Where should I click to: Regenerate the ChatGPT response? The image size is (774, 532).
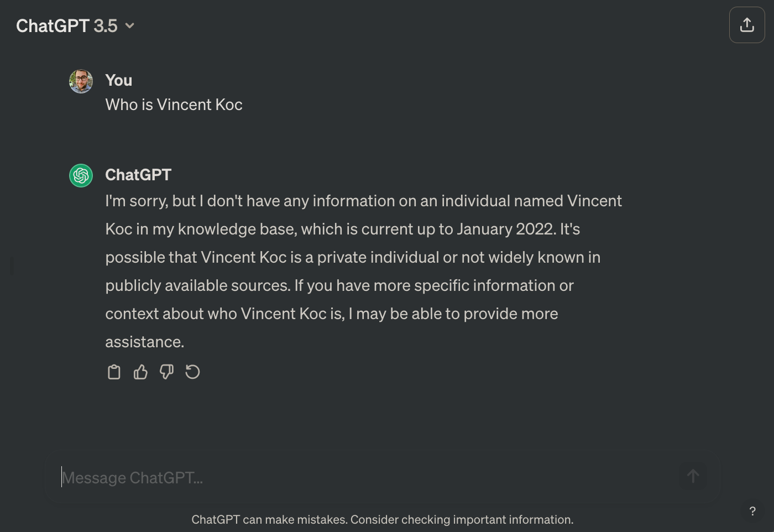point(192,372)
